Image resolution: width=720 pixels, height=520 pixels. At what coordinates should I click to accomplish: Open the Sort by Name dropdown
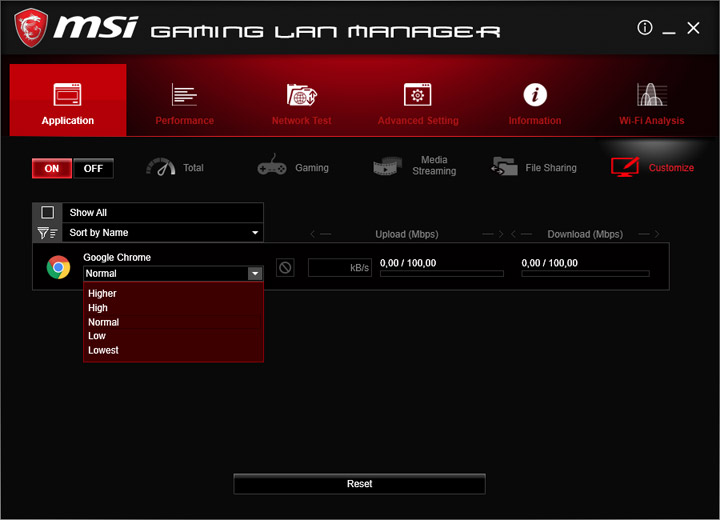click(x=163, y=232)
